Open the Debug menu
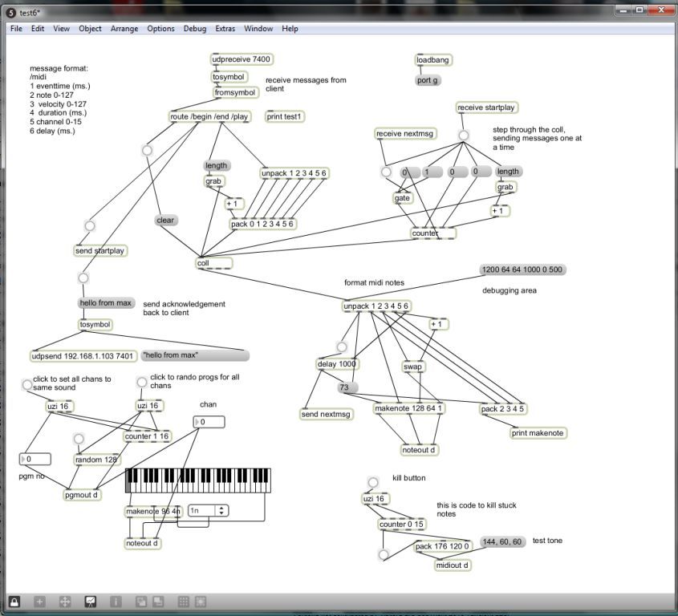 point(195,29)
